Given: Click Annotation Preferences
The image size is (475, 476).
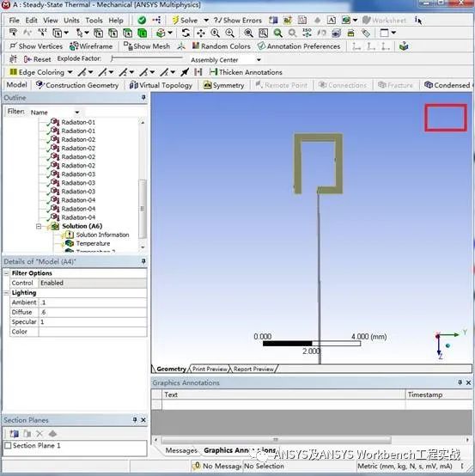Looking at the screenshot, I should (299, 46).
